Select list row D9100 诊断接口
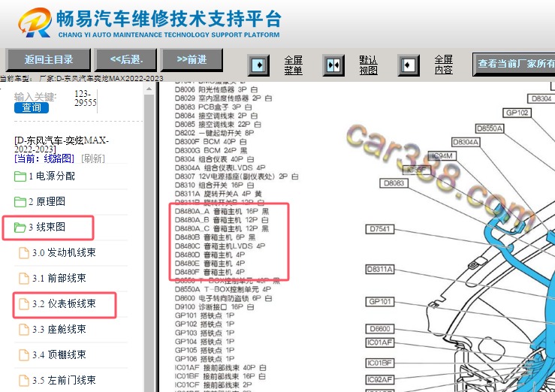 click(215, 307)
